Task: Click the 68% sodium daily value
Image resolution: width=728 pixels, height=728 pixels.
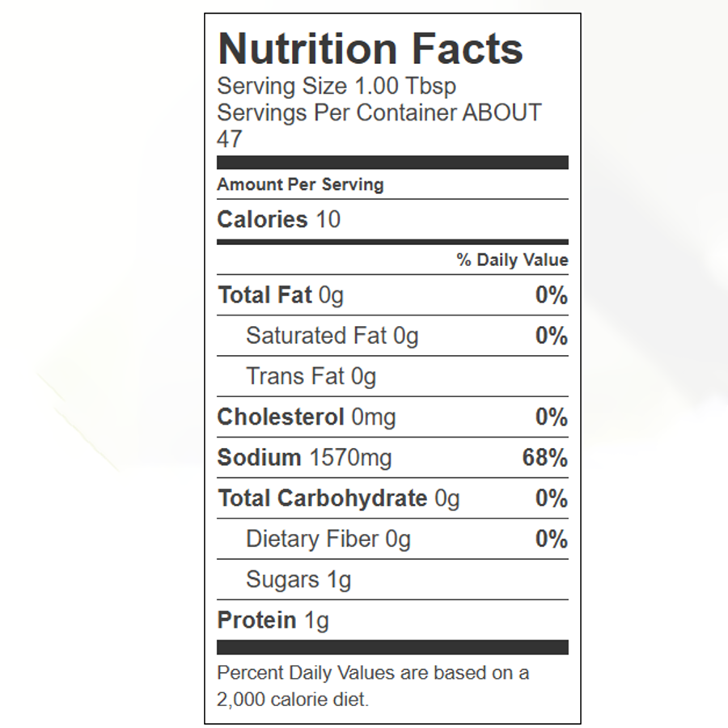Action: [x=545, y=458]
